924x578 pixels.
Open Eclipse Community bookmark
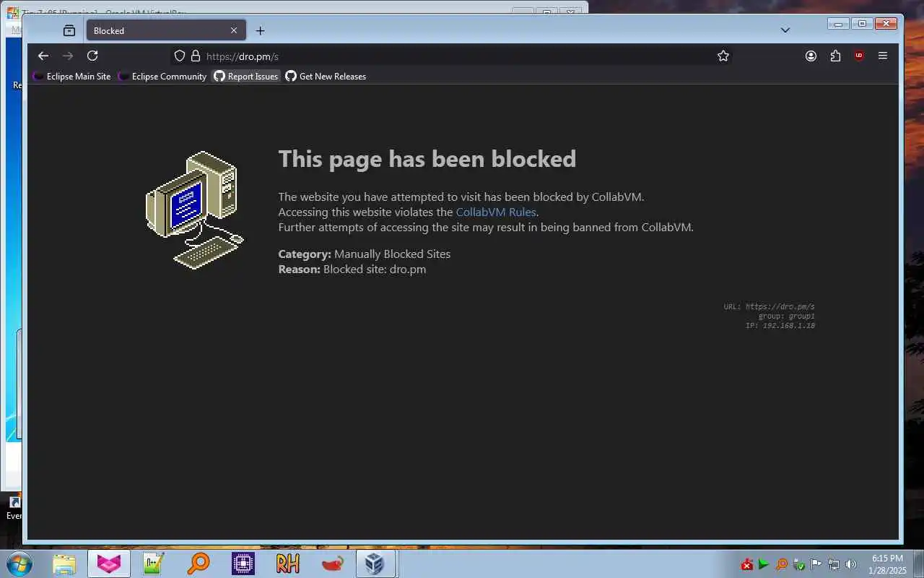[x=162, y=76]
